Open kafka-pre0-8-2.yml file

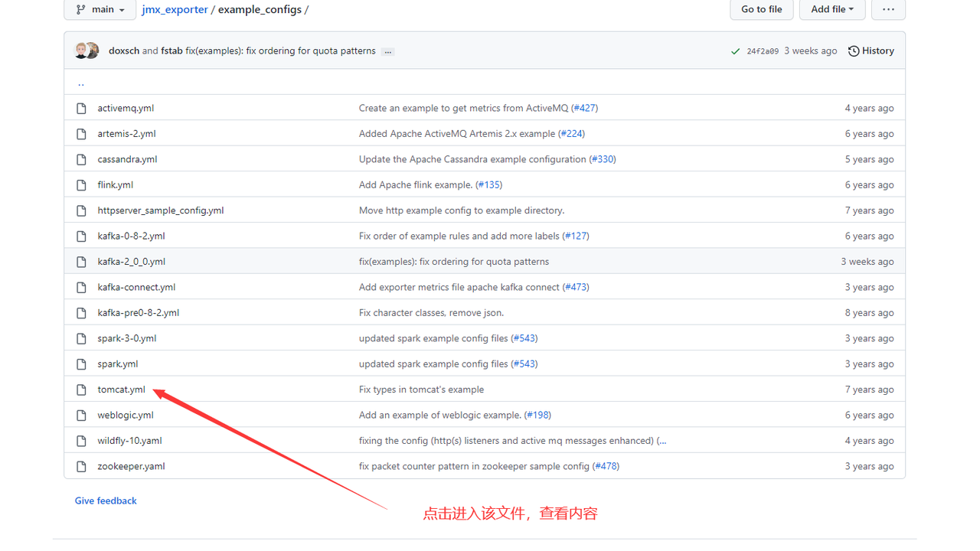(139, 312)
